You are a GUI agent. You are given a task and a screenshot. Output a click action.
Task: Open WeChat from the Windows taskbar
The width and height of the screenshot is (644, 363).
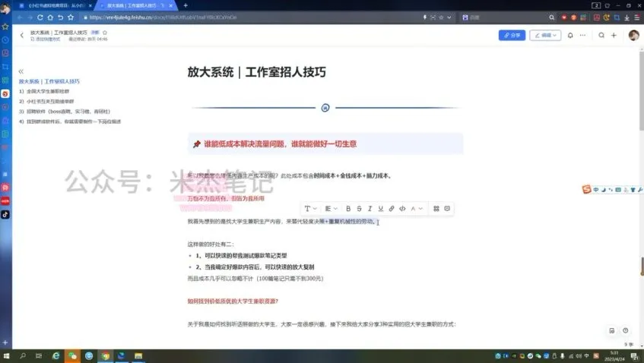click(73, 355)
